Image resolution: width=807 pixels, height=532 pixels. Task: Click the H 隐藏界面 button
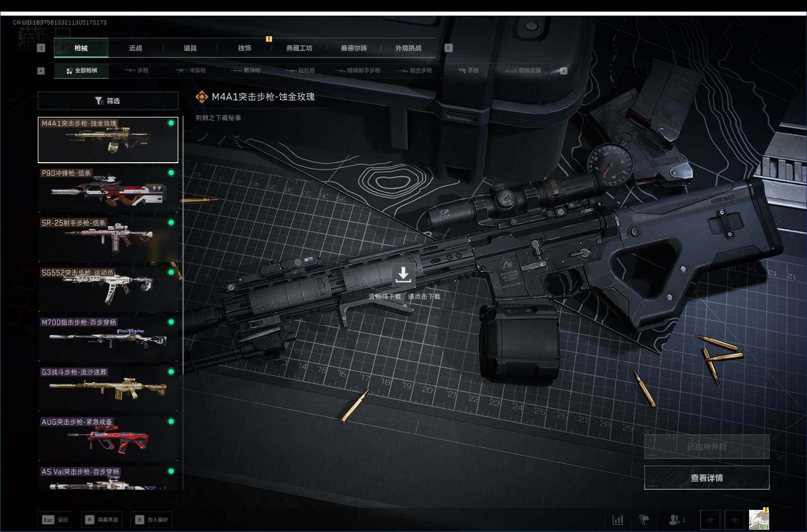coord(101,519)
